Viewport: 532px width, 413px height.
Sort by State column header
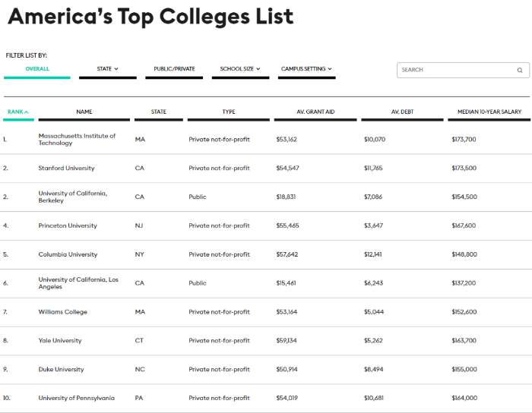coord(158,112)
